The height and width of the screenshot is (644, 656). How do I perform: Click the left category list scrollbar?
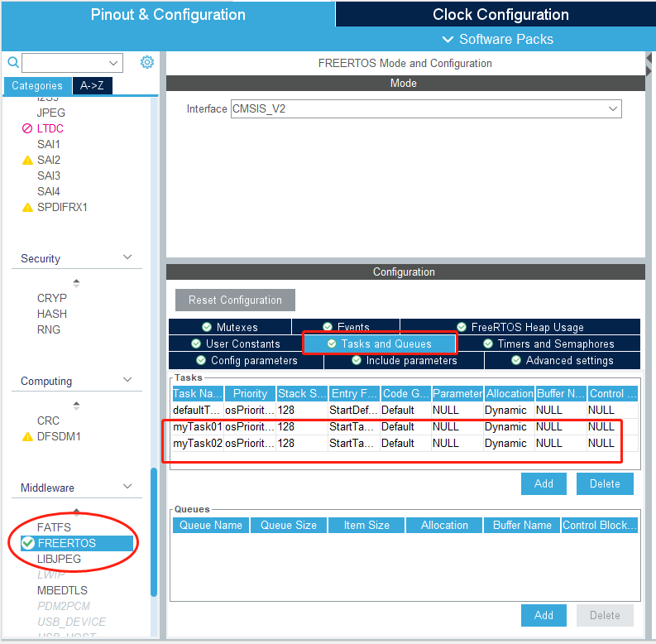point(154,530)
